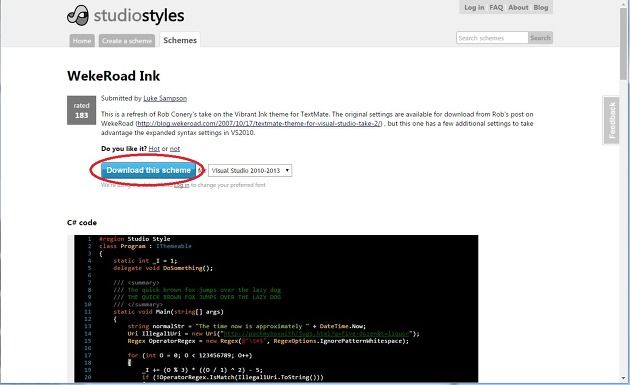Screen dimensions: 630x385
Task: Click the C# code heading
Action: [82, 223]
